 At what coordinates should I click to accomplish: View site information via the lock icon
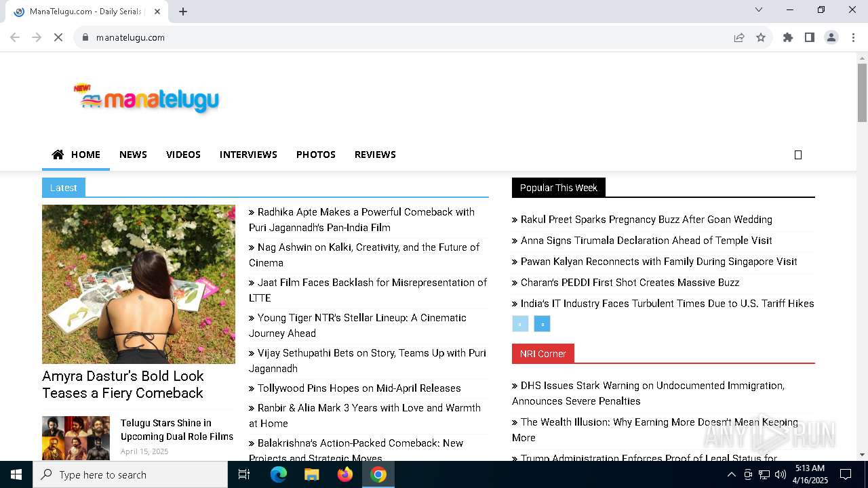(85, 37)
